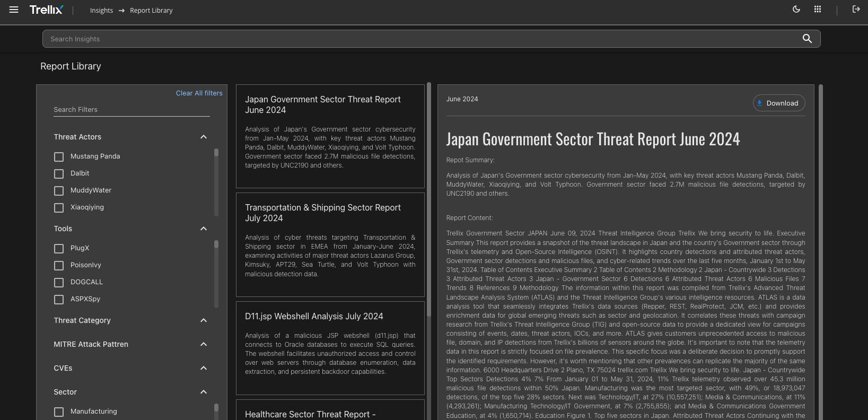Click the CVEs section label

click(63, 368)
